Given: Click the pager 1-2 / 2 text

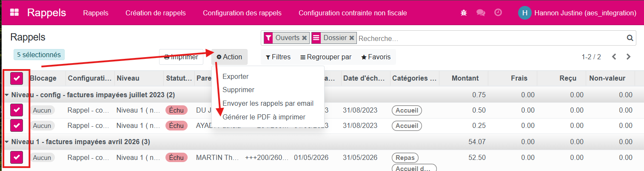Looking at the screenshot, I should pyautogui.click(x=591, y=57).
